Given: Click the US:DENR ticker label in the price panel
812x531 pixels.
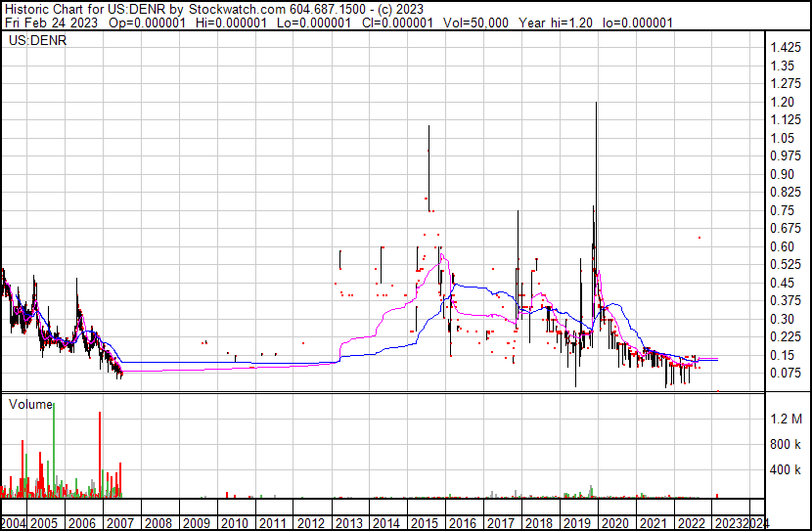Looking at the screenshot, I should [x=30, y=42].
